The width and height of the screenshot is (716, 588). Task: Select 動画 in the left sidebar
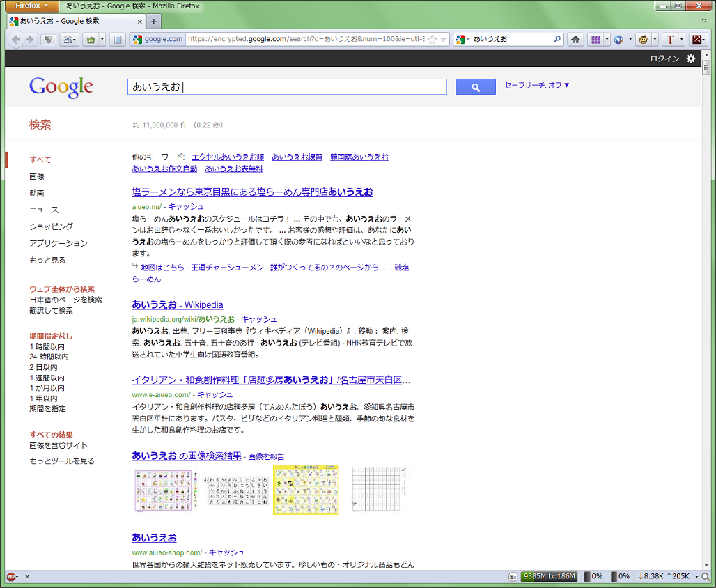[36, 193]
